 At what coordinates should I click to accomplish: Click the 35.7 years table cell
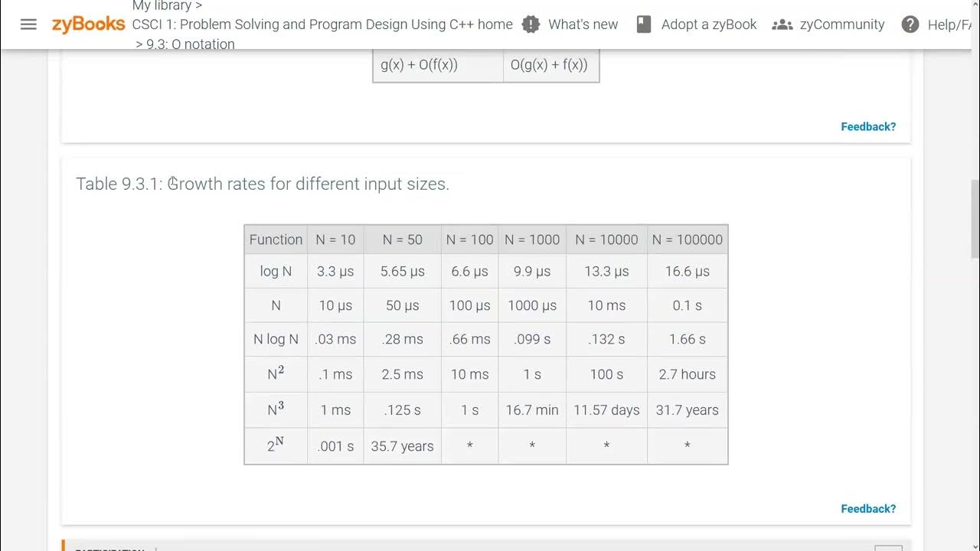coord(402,446)
